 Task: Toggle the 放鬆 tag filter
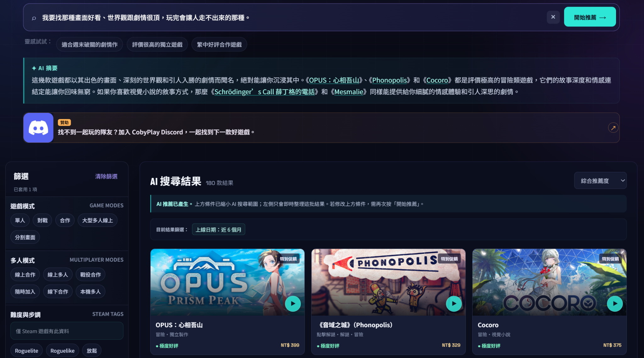(x=92, y=351)
